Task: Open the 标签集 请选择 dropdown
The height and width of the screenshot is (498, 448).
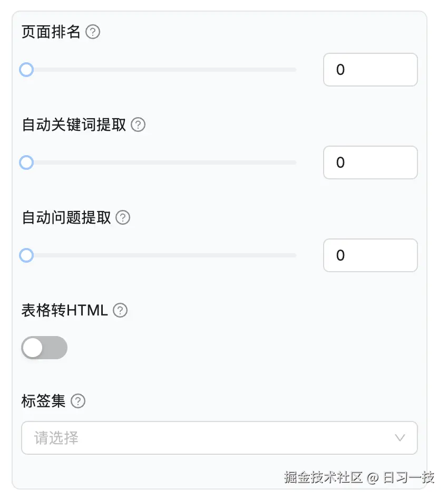Action: 211,438
